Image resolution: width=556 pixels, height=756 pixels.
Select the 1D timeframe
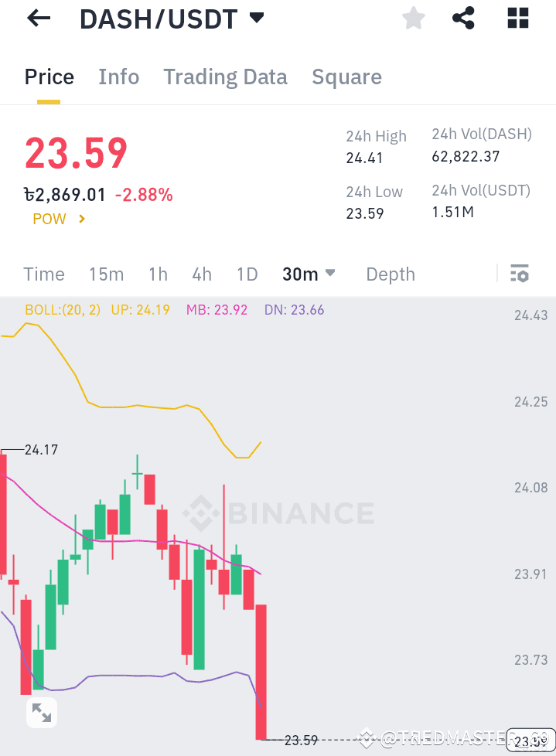pyautogui.click(x=247, y=274)
